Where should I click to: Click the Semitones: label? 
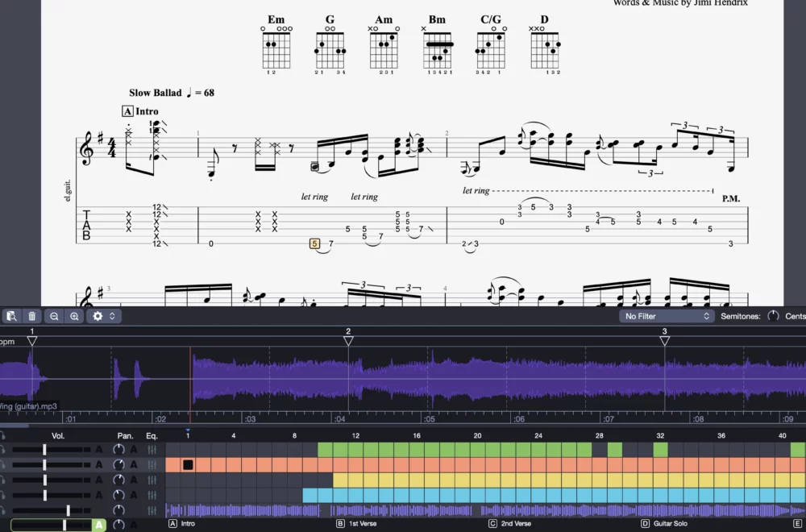pyautogui.click(x=740, y=316)
